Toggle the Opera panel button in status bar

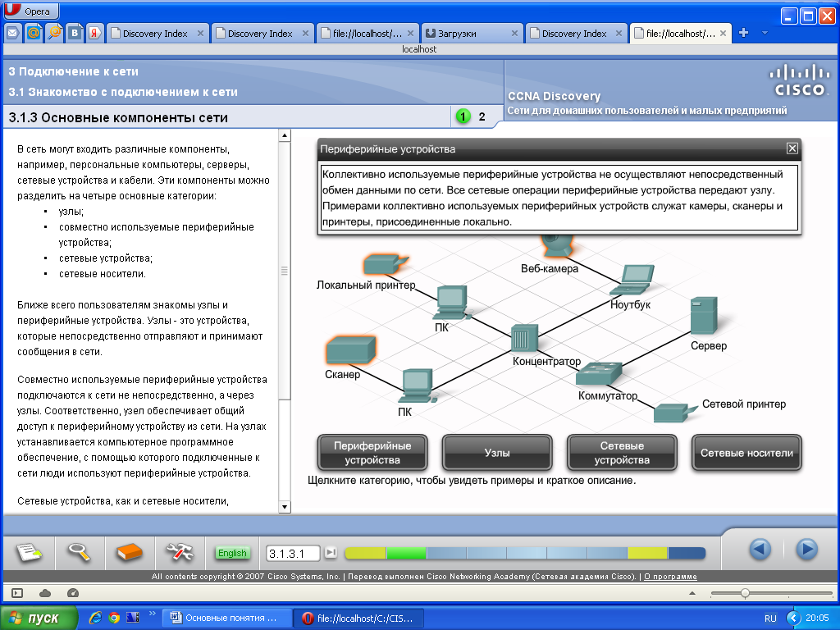(18, 593)
